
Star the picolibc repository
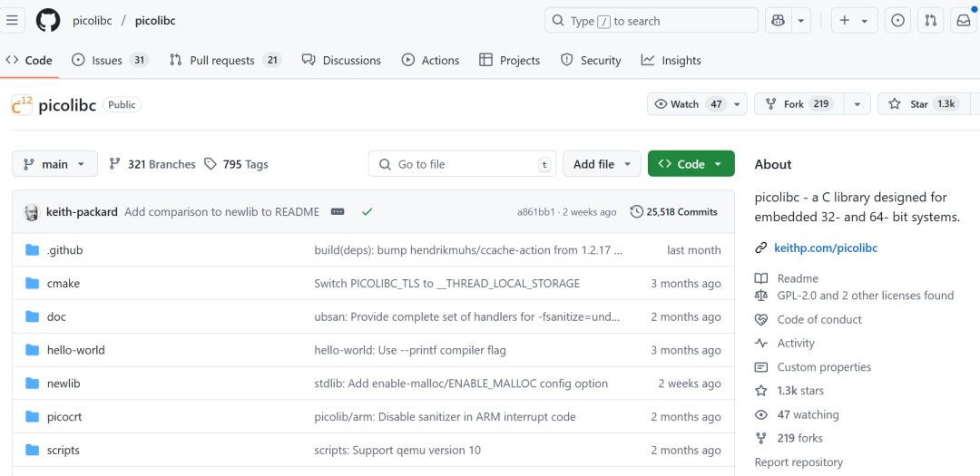click(924, 104)
